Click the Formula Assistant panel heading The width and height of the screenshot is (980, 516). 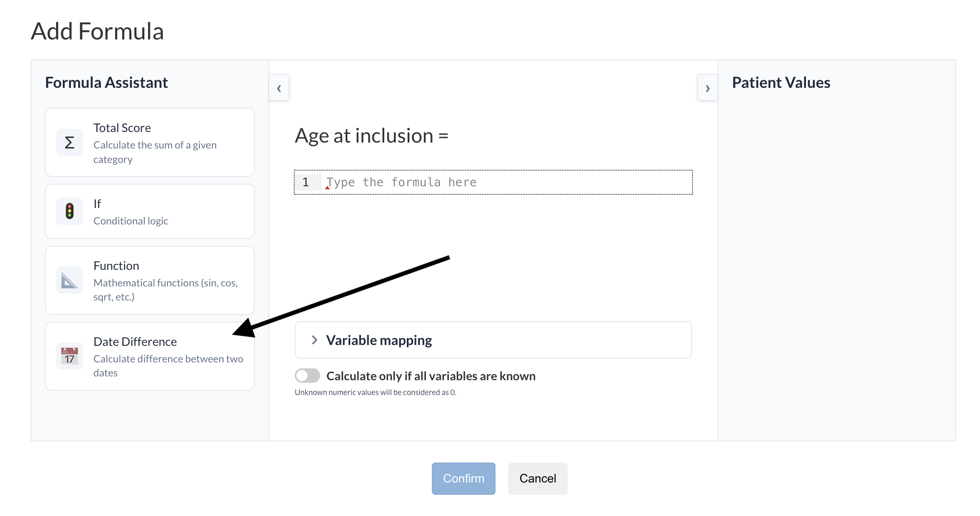click(x=107, y=82)
